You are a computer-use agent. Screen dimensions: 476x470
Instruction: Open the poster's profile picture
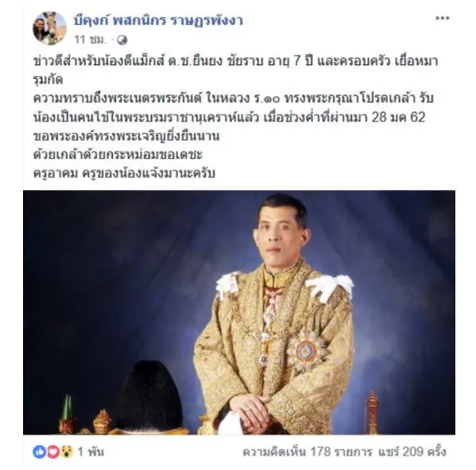[x=49, y=29]
